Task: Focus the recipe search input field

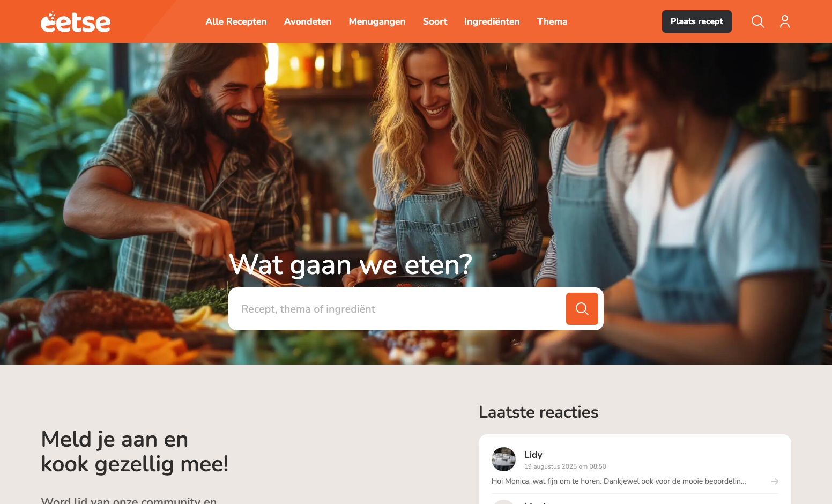Action: point(397,309)
